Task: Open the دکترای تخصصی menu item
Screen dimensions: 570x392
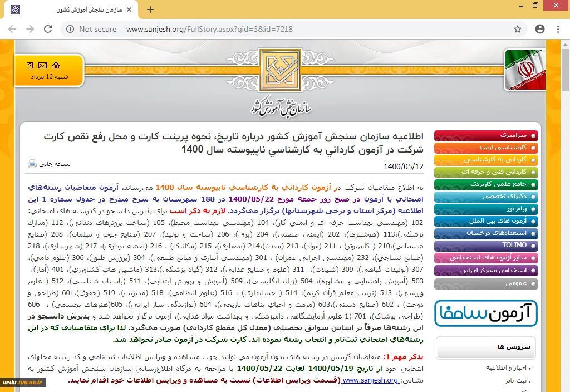Action: coord(485,197)
